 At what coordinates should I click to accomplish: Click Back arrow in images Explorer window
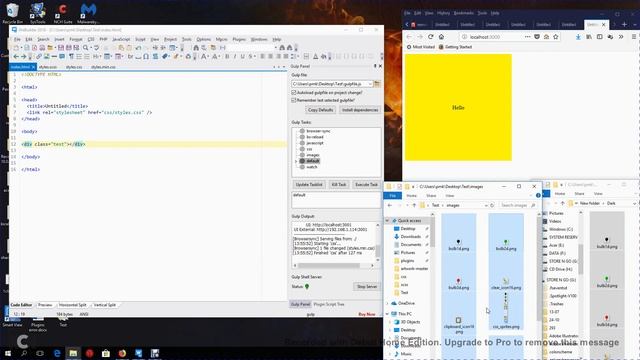point(390,205)
